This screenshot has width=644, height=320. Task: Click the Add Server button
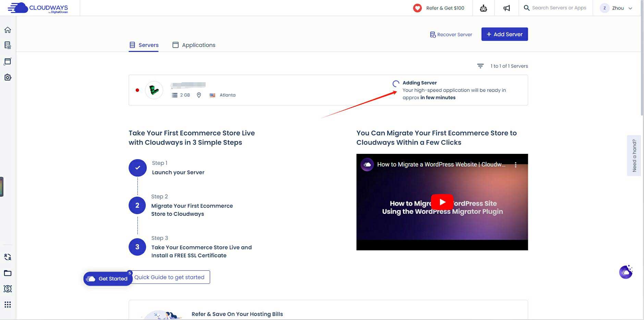(505, 34)
